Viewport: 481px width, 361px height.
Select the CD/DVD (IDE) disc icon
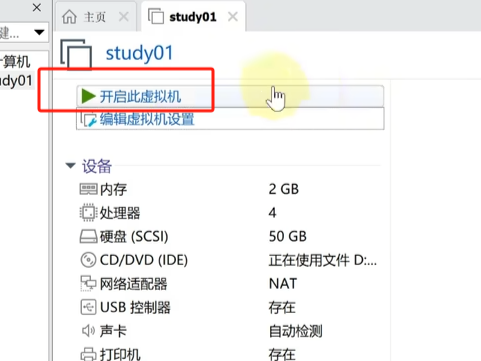88,260
